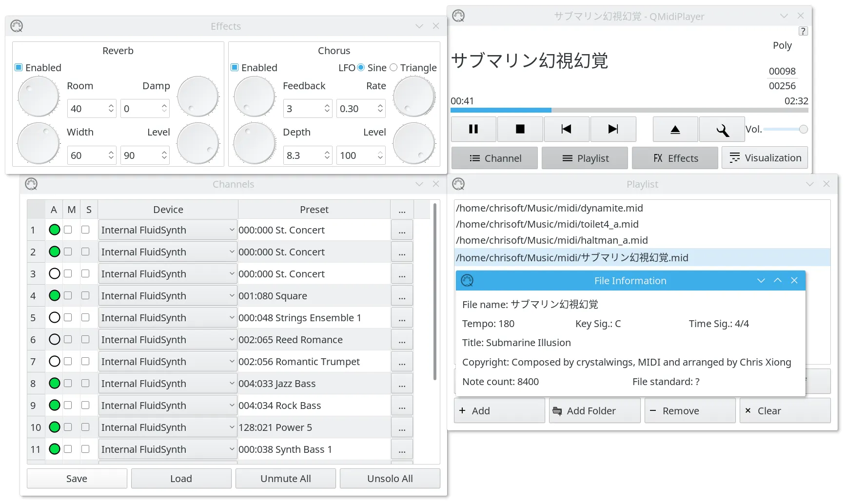Click the Reverb Room knob
The width and height of the screenshot is (865, 504).
pyautogui.click(x=39, y=97)
